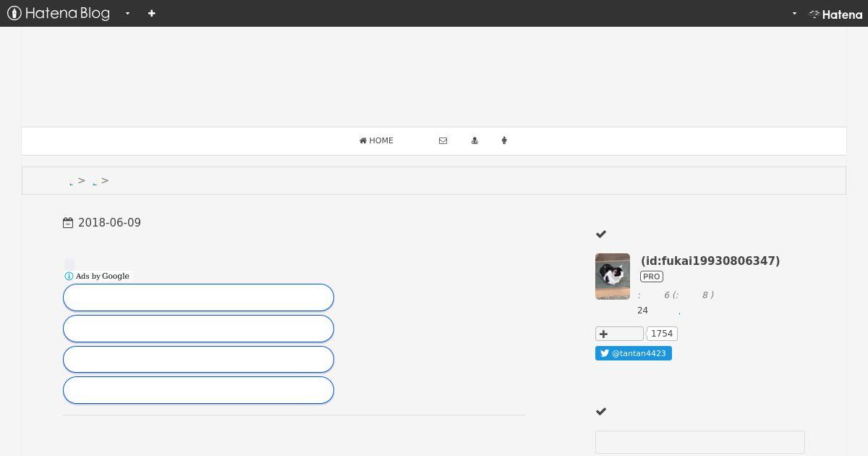Click the first ad link button
This screenshot has height=456, width=868.
tap(198, 297)
